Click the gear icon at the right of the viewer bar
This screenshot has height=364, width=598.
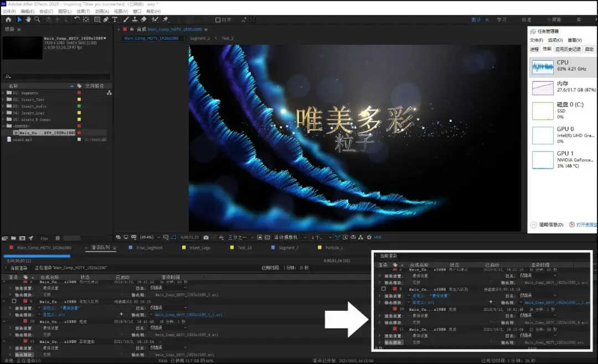369,237
